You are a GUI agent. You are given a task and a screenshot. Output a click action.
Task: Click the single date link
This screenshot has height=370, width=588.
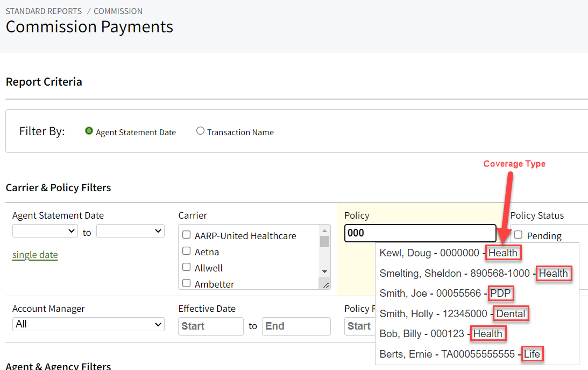click(35, 254)
